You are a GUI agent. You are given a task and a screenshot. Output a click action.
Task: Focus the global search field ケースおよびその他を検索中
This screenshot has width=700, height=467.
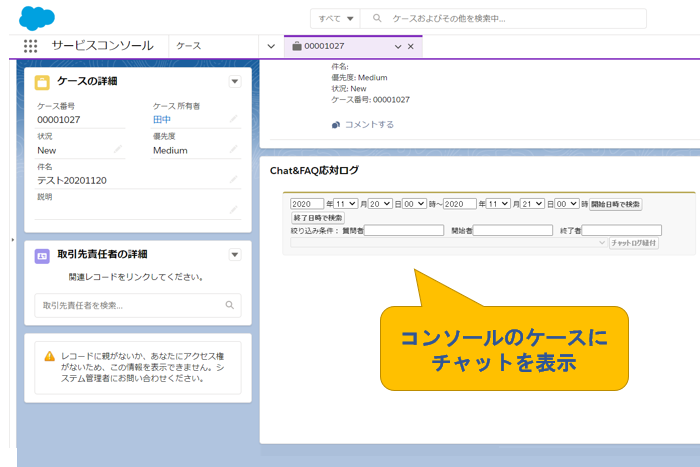(503, 19)
